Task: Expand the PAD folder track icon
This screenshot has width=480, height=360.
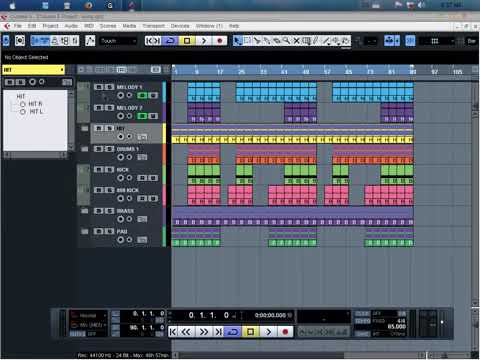Action: pos(85,231)
